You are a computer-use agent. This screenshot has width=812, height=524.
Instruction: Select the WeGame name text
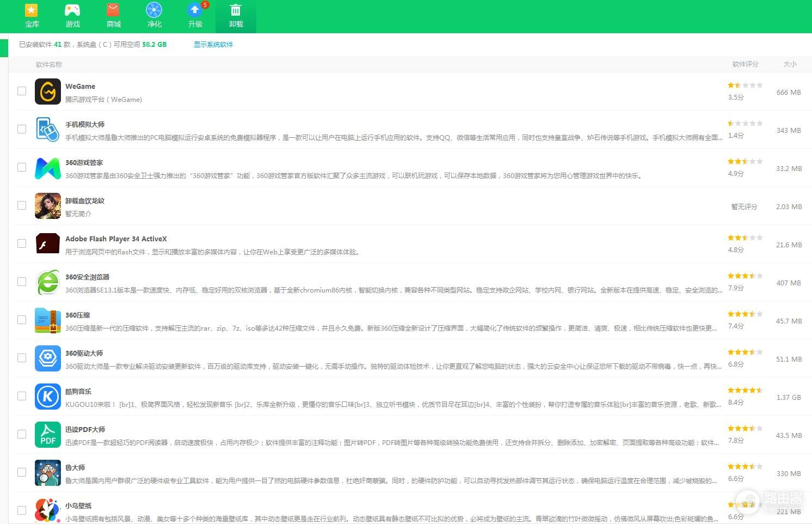[x=80, y=87]
